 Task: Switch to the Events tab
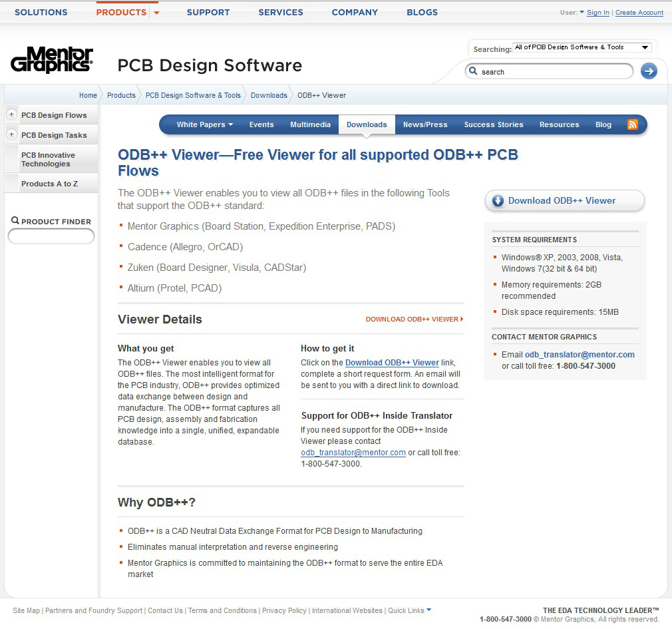261,124
